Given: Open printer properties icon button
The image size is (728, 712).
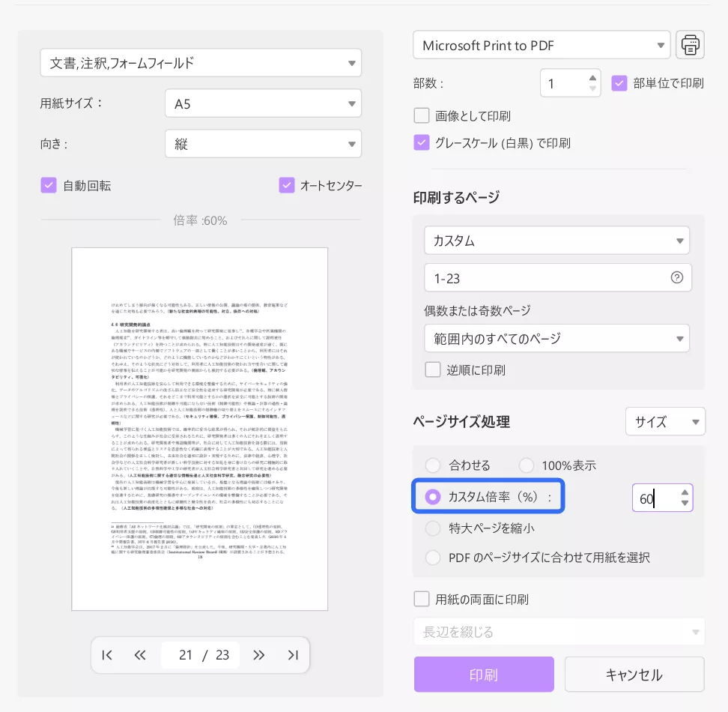Looking at the screenshot, I should 690,45.
